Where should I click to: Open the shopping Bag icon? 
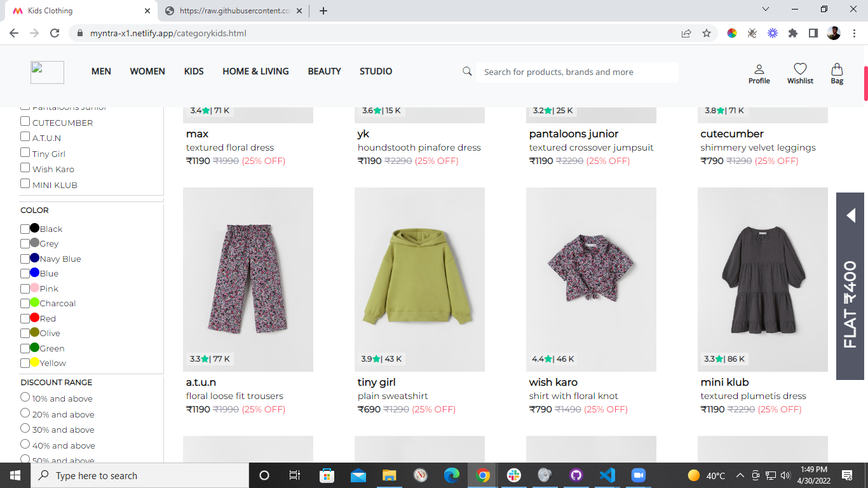point(837,71)
